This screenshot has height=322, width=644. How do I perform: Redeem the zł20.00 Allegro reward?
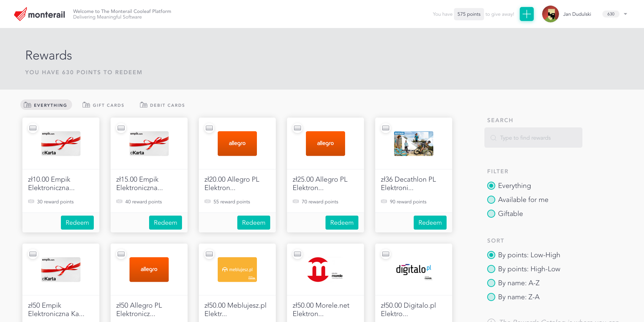[254, 223]
